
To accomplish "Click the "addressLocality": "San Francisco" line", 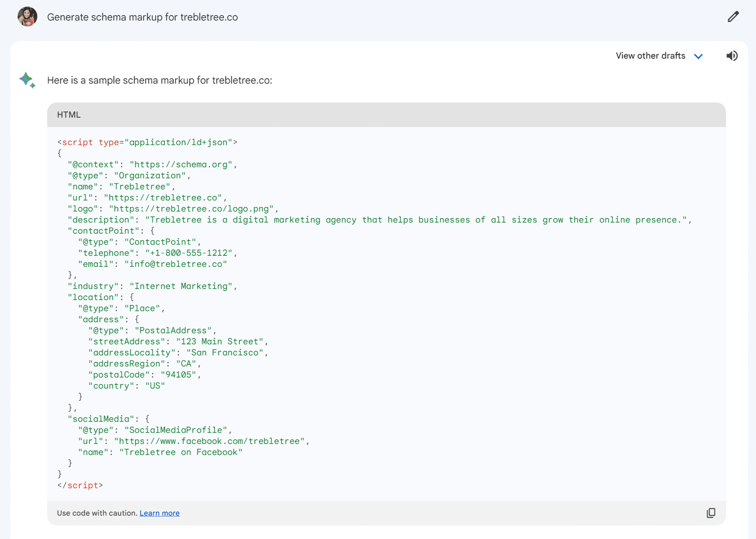I will pyautogui.click(x=178, y=352).
